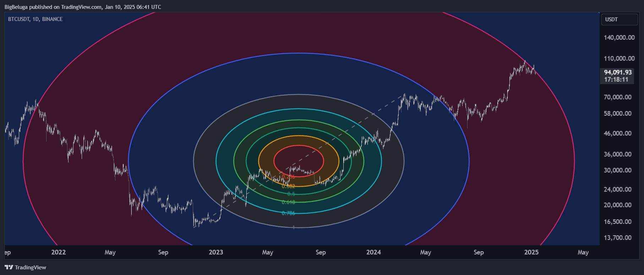Viewport: 644px width, 275px height.
Task: Click the 2022 label on the time axis
Action: pos(59,252)
